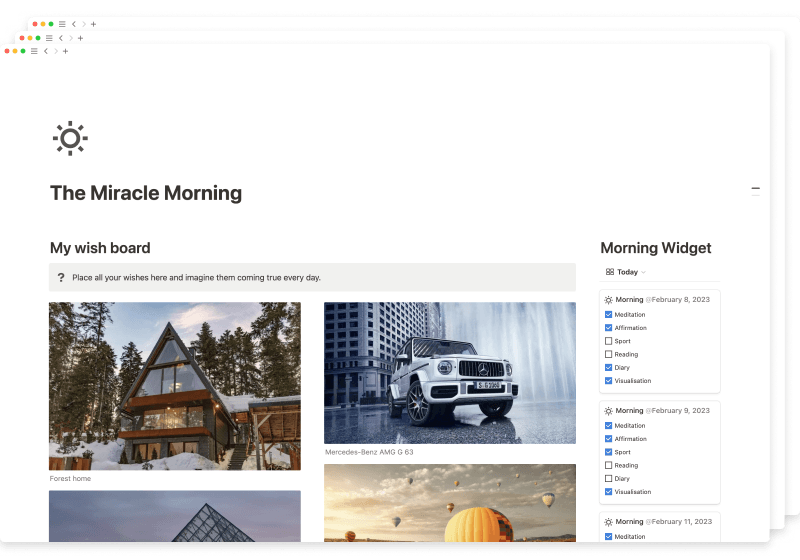The image size is (800, 560).
Task: Open the Mercedes-Benz AMG G 63 image
Action: coord(449,372)
